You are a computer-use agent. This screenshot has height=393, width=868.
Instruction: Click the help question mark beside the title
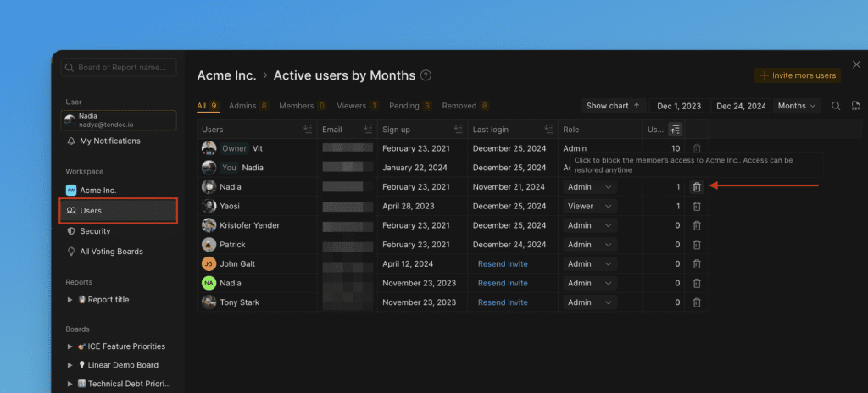(x=426, y=75)
